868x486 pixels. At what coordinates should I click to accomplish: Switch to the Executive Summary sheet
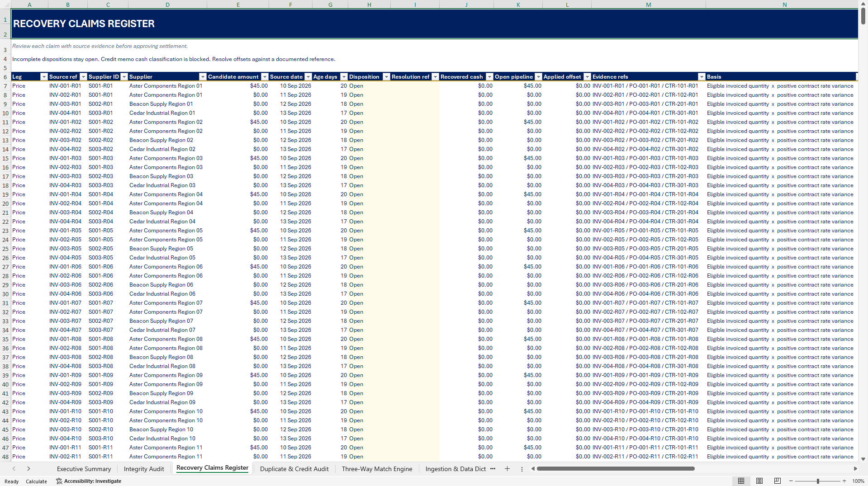[x=84, y=469]
